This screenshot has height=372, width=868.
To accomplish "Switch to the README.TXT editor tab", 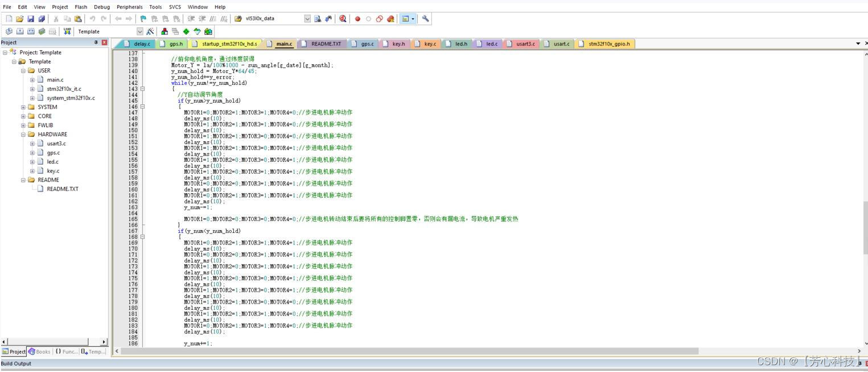I will [321, 44].
